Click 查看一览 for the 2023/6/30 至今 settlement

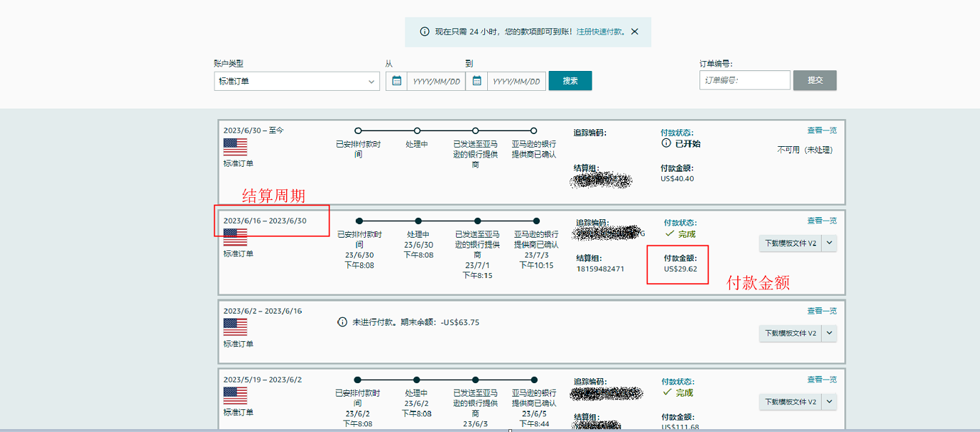pos(822,131)
